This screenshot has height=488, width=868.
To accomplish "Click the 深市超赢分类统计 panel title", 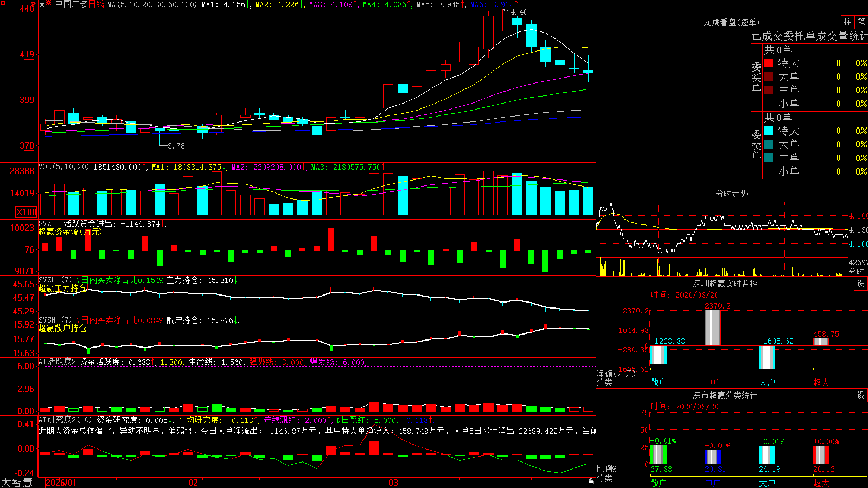I will point(725,395).
